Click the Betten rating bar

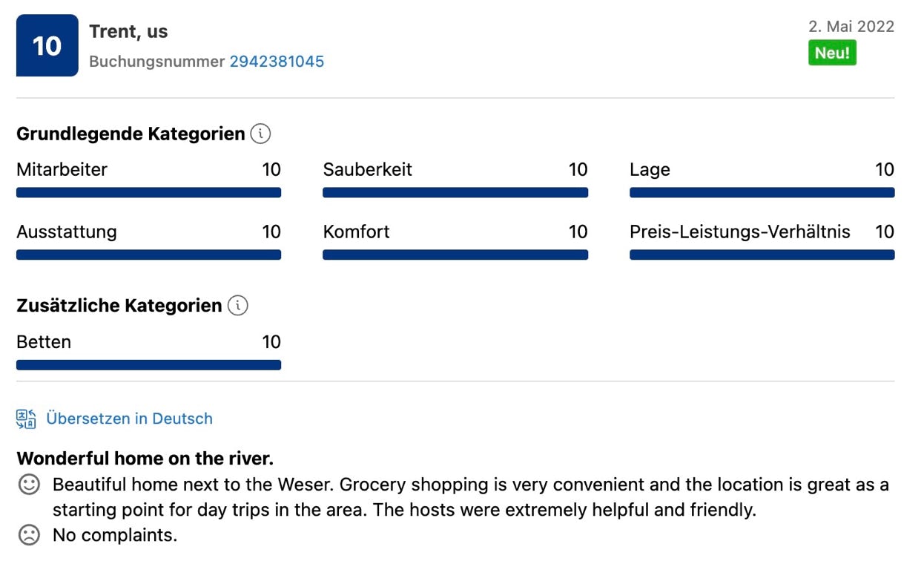point(148,365)
